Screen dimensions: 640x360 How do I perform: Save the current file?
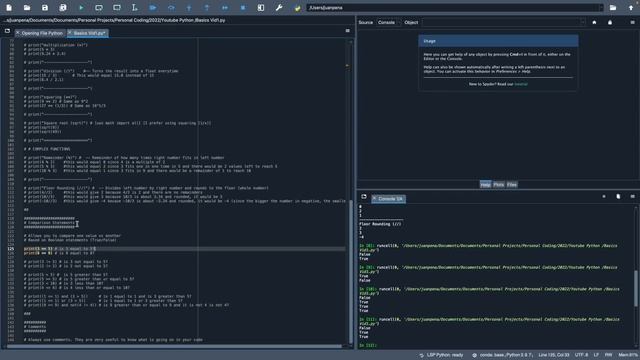tap(45, 7)
